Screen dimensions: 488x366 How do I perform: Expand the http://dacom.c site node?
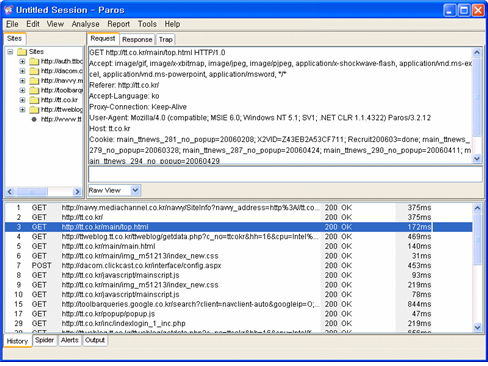[x=22, y=71]
